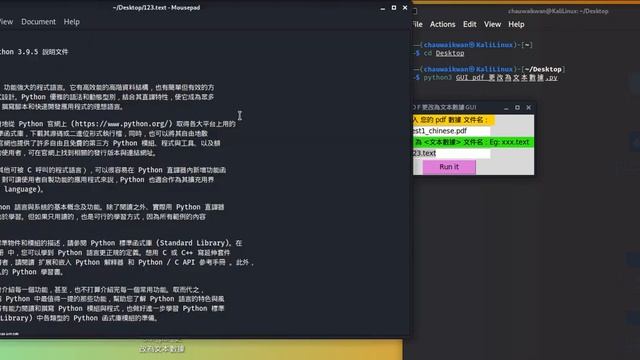
Task: Click the 23.text output filename field
Action: [451, 153]
